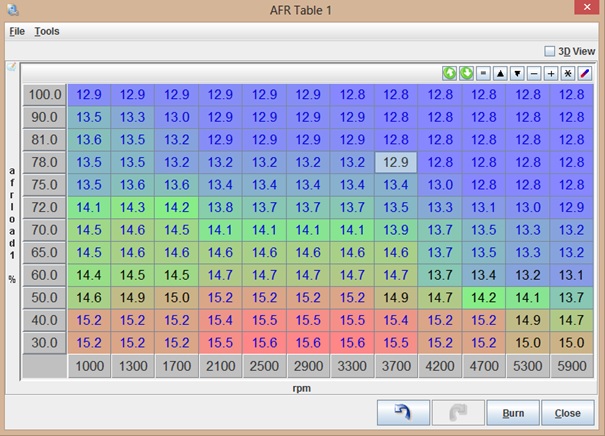The width and height of the screenshot is (605, 436).
Task: Click the green down-arrow toolbar icon
Action: tap(466, 74)
